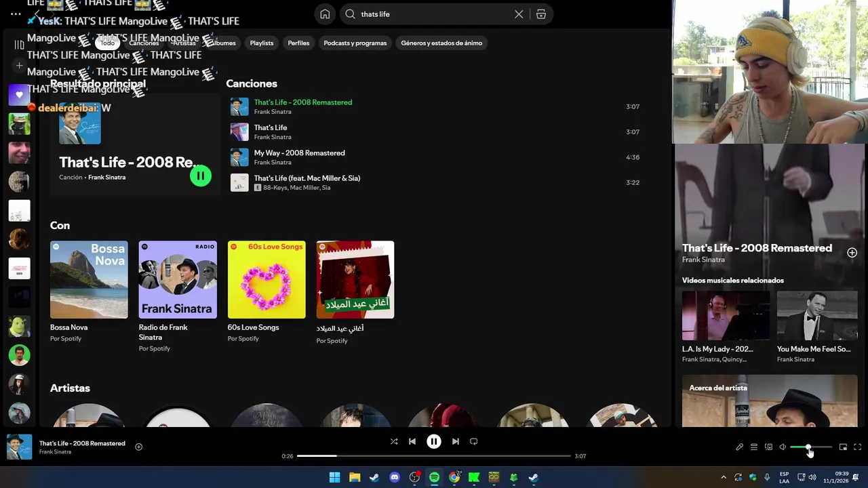Pause the song in bottom player

click(x=433, y=441)
